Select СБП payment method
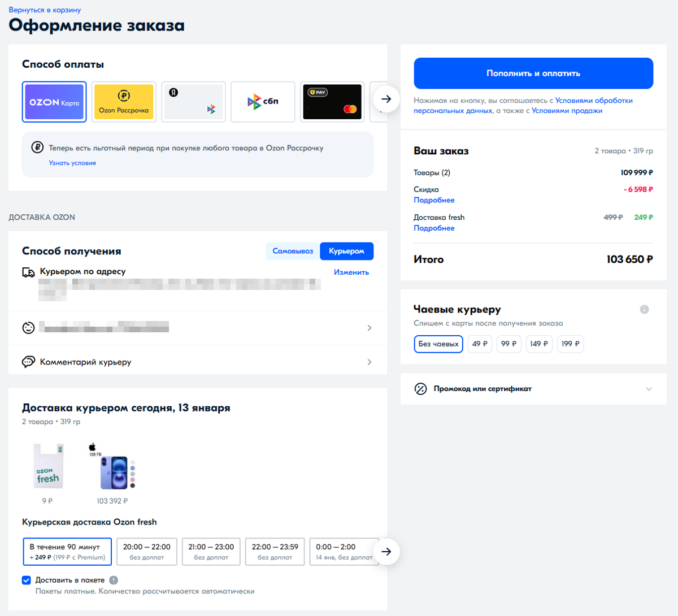The image size is (678, 616). (263, 102)
